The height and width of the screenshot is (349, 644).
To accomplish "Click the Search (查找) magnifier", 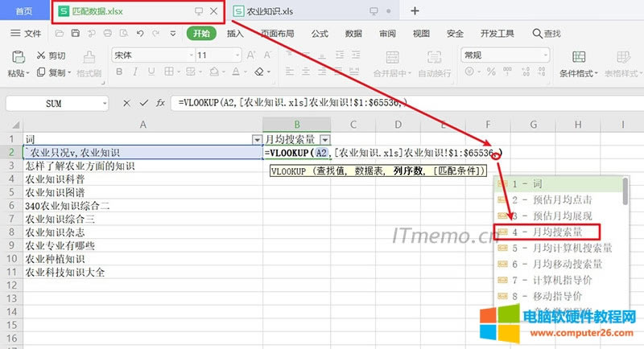I will click(x=547, y=34).
